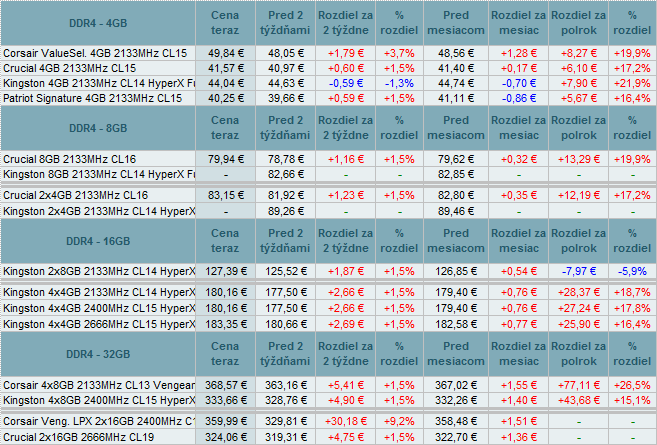Click the blue monthly difference "-0,86 €"
This screenshot has height=445, width=657.
[519, 98]
